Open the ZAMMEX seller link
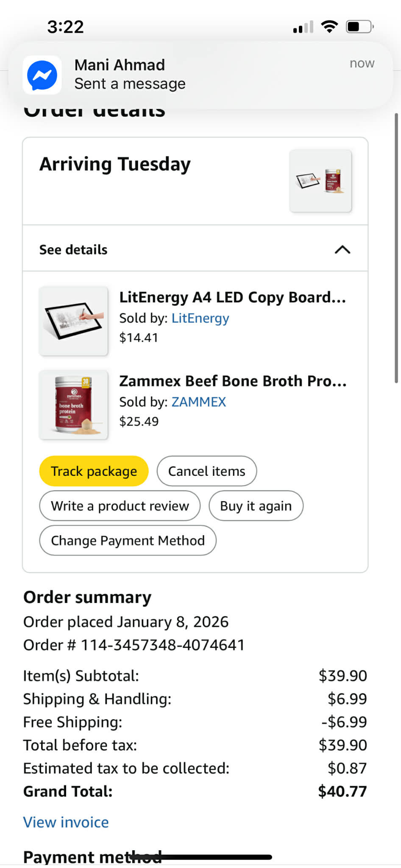401x868 pixels. (x=198, y=402)
